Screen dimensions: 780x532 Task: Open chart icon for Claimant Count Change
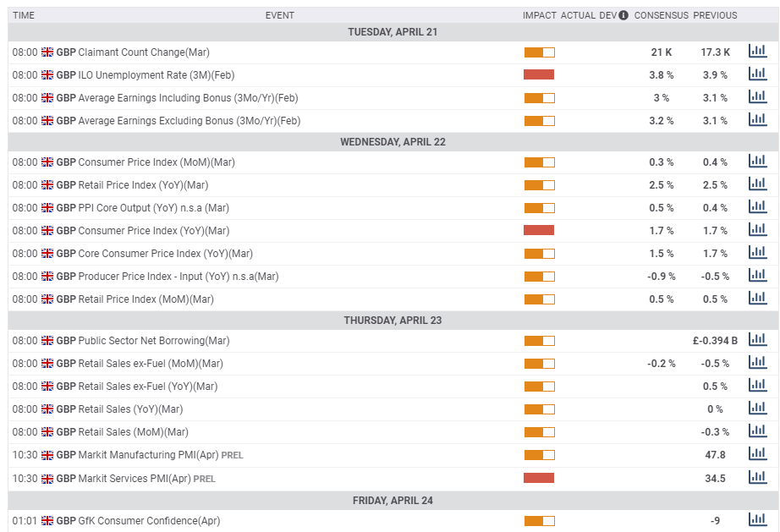click(757, 52)
